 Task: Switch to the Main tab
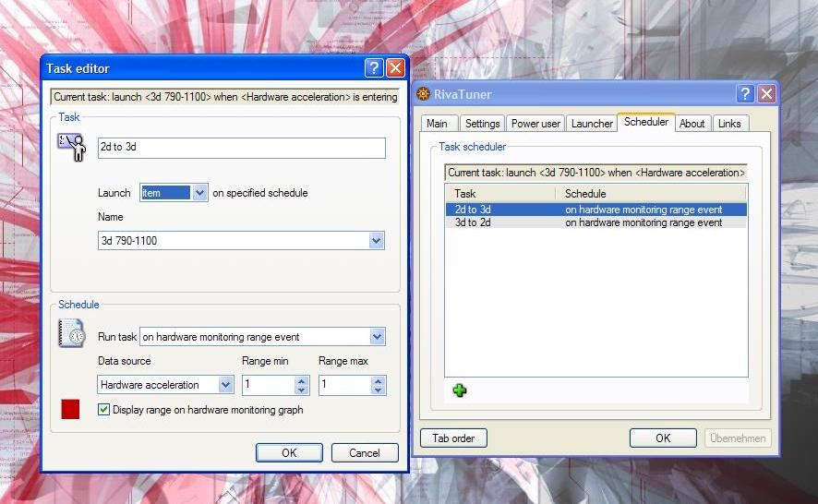click(437, 124)
